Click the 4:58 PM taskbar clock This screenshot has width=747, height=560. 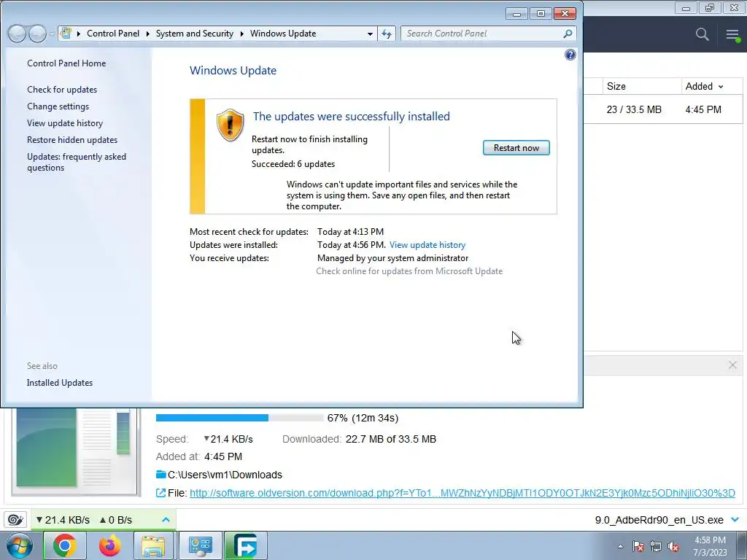pyautogui.click(x=710, y=546)
